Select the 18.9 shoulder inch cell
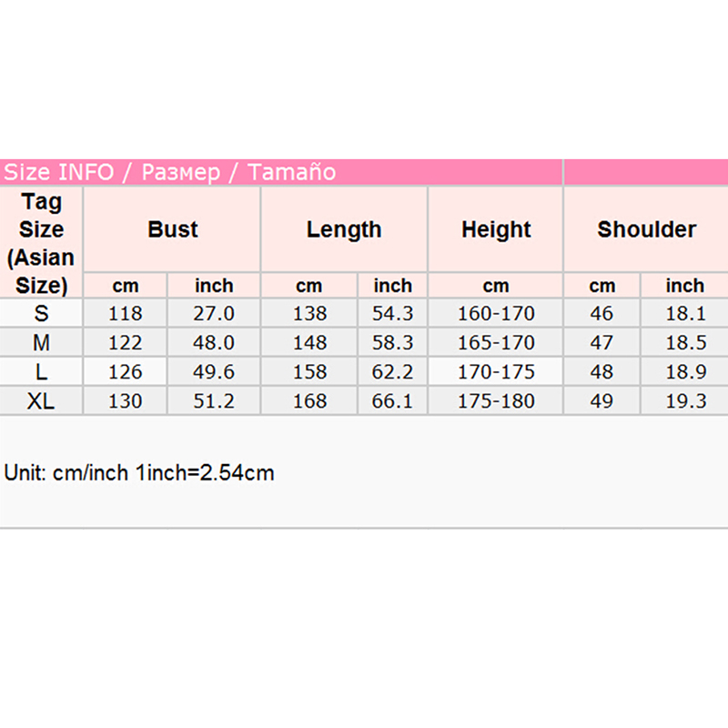The height and width of the screenshot is (728, 728). (x=684, y=372)
